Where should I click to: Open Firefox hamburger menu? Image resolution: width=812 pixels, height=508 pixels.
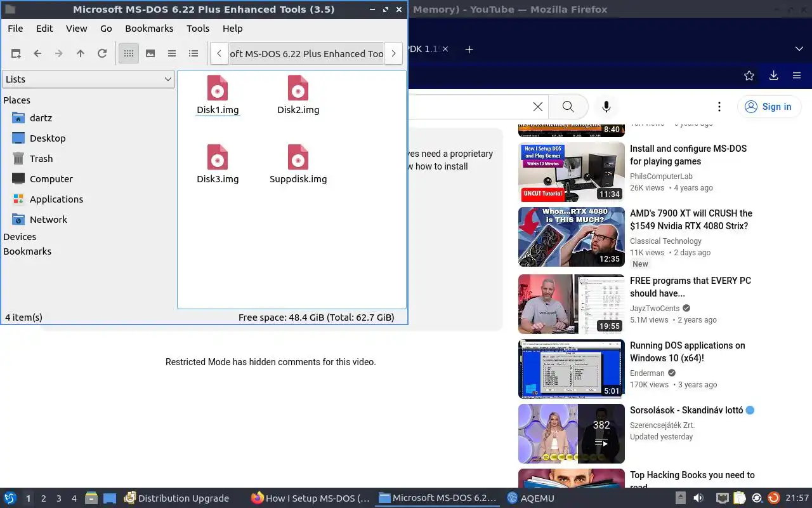pos(797,76)
